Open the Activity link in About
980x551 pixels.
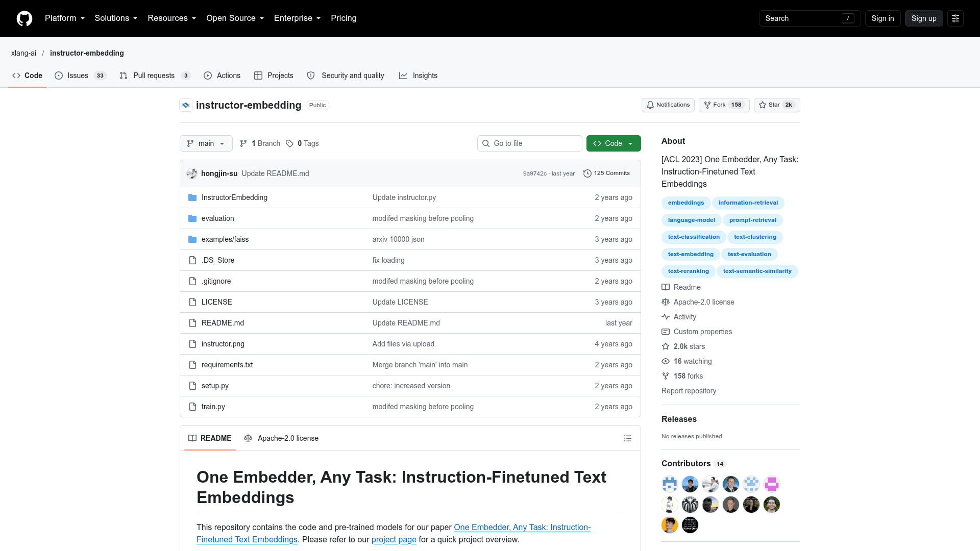click(679, 317)
